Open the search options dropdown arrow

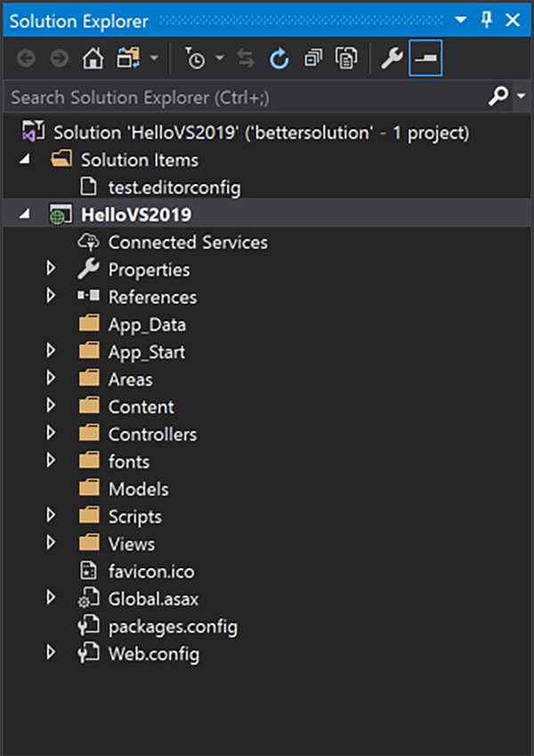521,96
